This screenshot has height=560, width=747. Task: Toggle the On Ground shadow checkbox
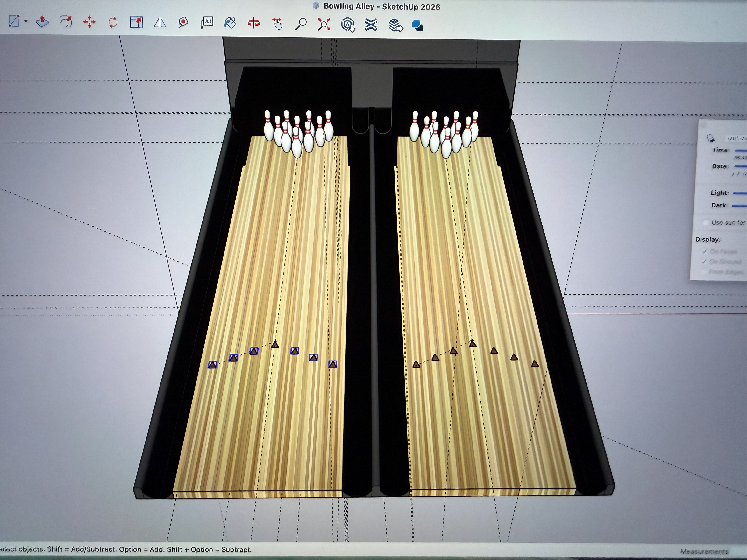pos(704,261)
